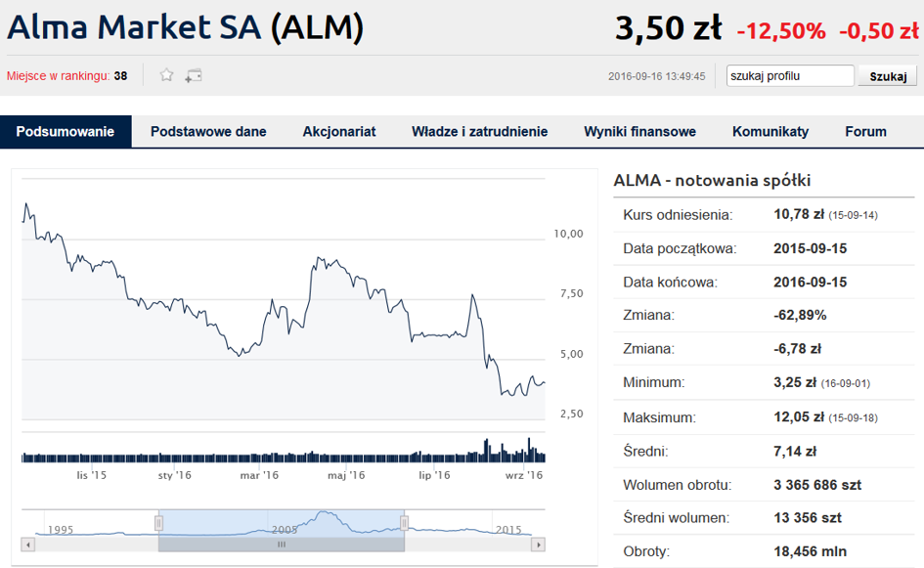Switch to Podstawowe dane tab

click(208, 132)
